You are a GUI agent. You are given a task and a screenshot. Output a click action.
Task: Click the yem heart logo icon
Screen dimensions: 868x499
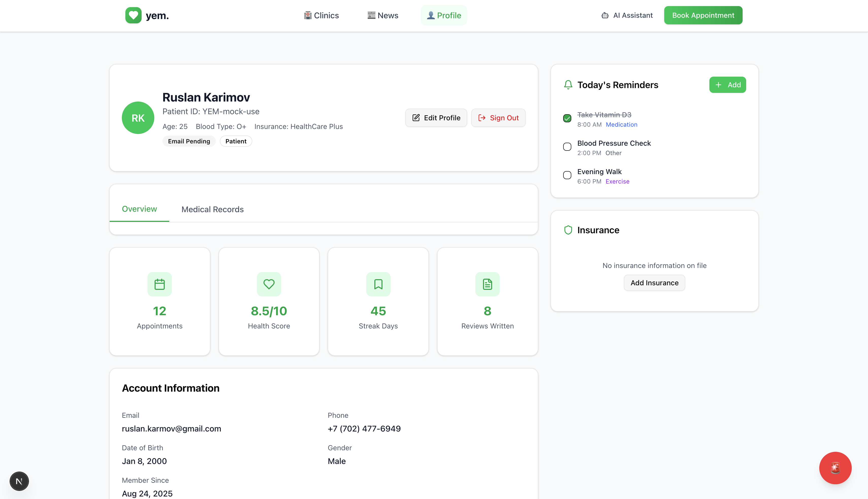pyautogui.click(x=133, y=15)
